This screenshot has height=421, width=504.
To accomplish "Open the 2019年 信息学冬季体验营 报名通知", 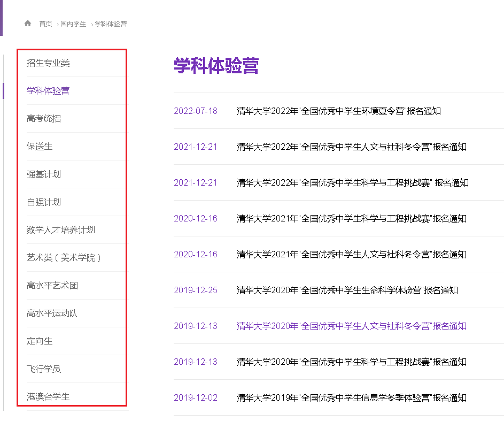I will (x=352, y=398).
